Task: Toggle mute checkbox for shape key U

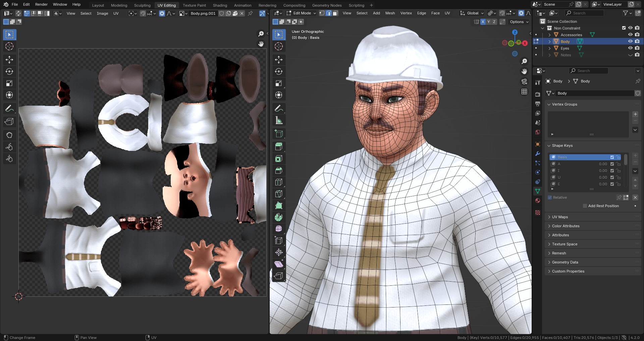Action: click(612, 177)
